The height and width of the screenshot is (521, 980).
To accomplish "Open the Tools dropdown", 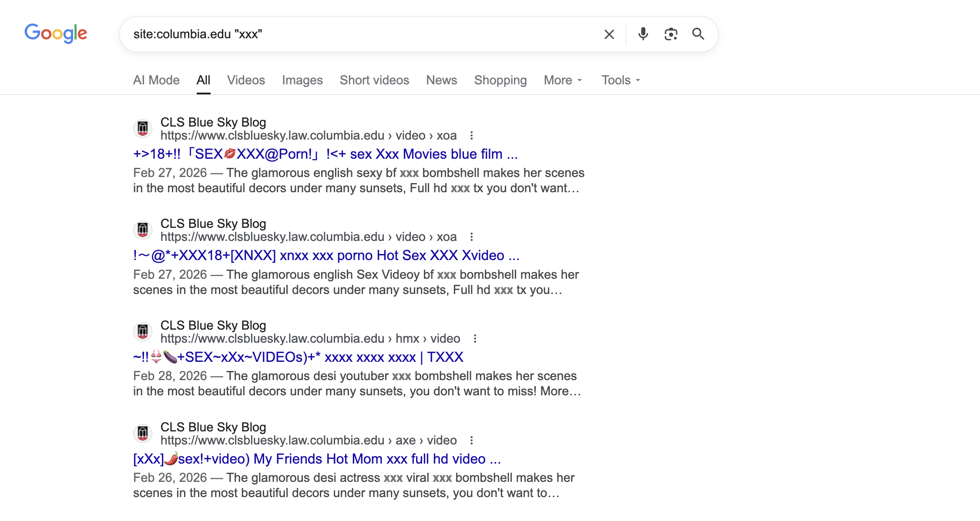I will (621, 80).
